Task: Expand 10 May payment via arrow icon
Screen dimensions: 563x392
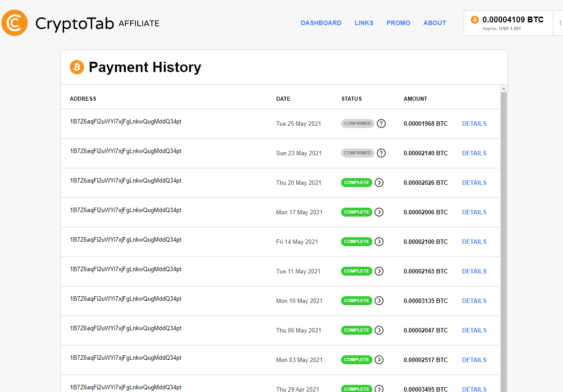Action: click(x=379, y=301)
